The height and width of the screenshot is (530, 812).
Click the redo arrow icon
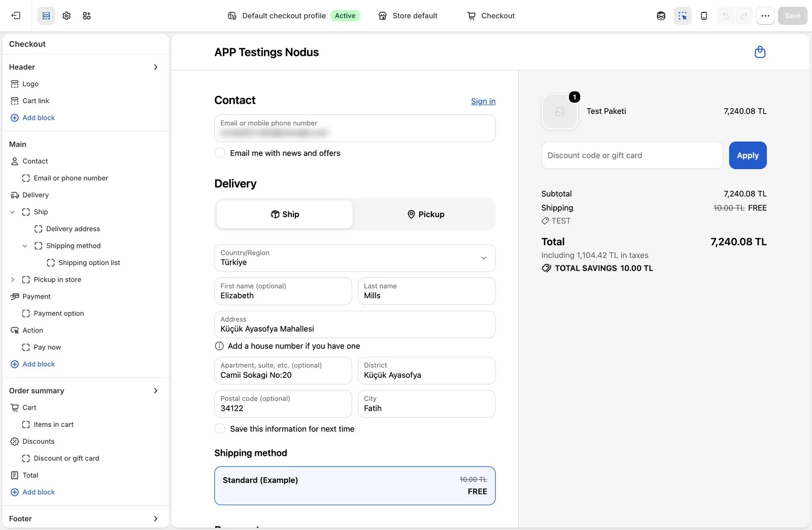click(x=744, y=16)
